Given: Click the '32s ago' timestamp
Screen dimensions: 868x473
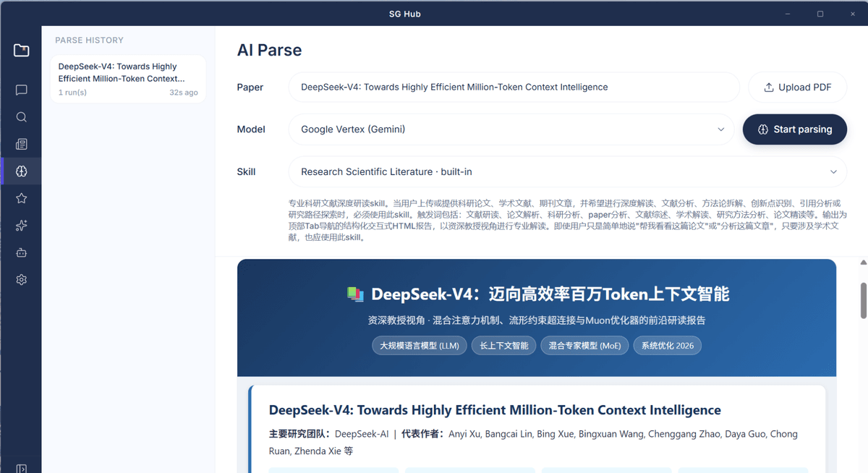Looking at the screenshot, I should tap(184, 93).
